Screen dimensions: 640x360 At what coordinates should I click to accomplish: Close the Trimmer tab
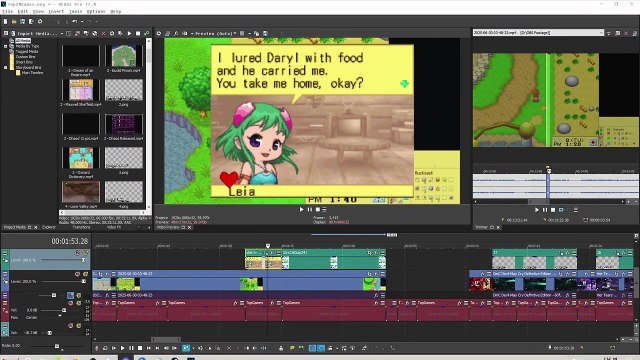pos(498,227)
